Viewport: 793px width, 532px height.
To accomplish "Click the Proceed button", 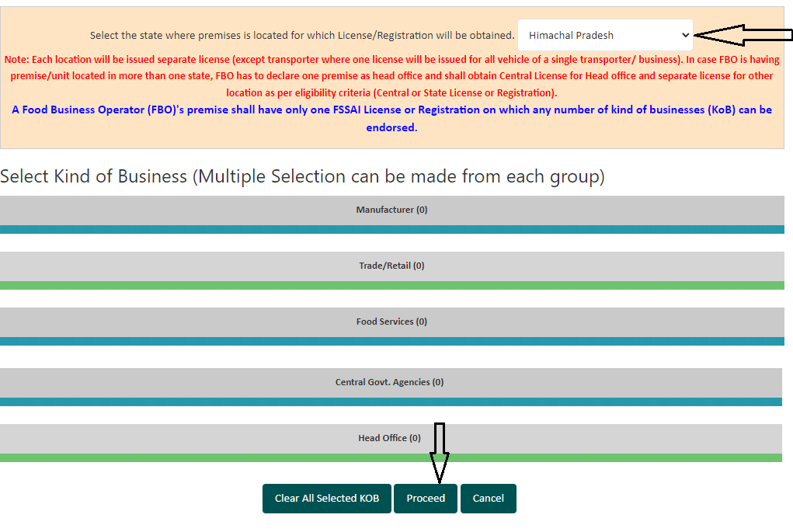I will [426, 499].
